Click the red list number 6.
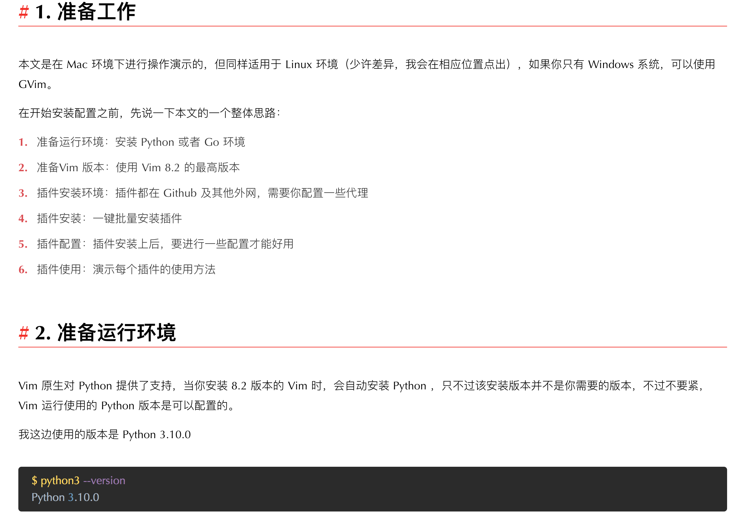The image size is (756, 532). pyautogui.click(x=23, y=270)
